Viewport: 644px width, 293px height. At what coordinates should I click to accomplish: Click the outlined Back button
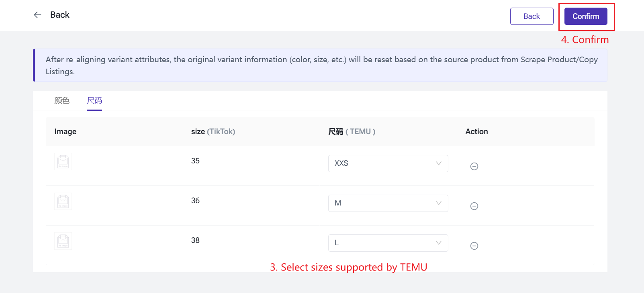532,16
